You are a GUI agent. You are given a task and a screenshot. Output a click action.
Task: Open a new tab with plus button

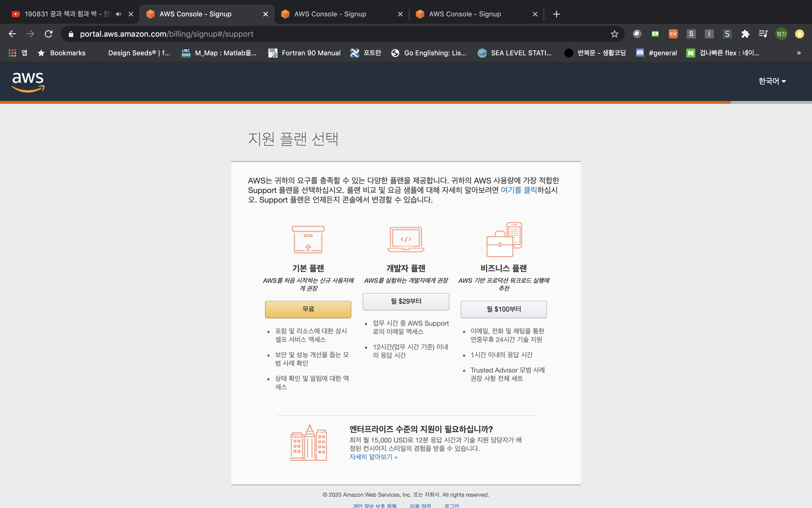tap(556, 14)
